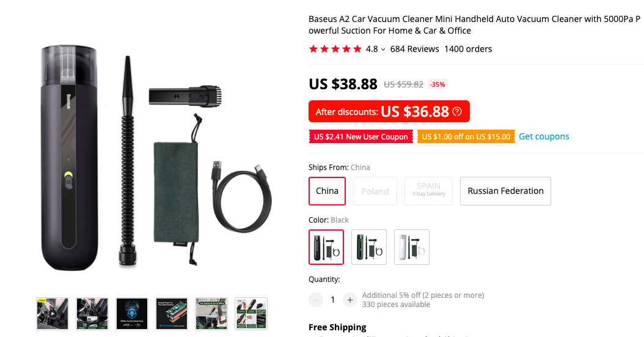Viewport: 644px width, 337px height.
Task: Pick the black vacuum color swatch
Action: point(326,247)
